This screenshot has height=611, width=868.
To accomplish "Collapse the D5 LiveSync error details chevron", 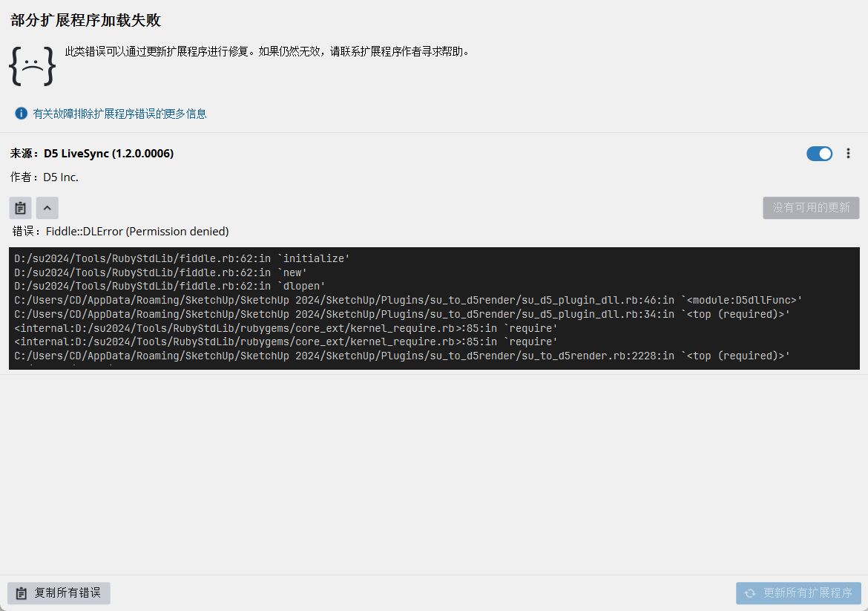I will (x=47, y=208).
